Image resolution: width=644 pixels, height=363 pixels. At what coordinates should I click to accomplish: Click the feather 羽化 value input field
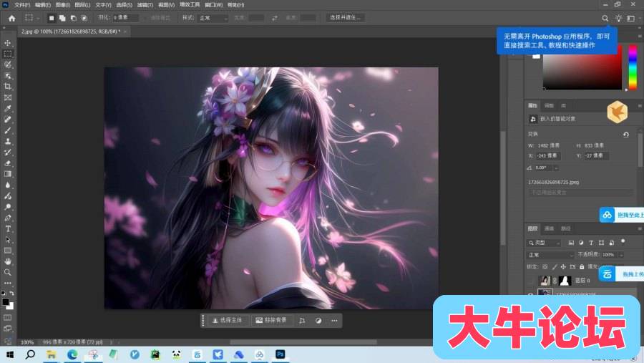(x=126, y=18)
